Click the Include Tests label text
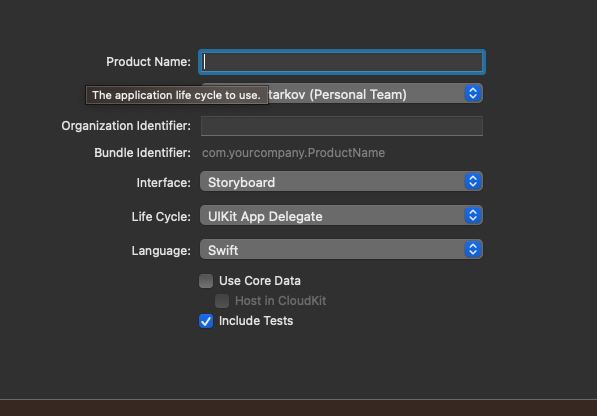 pyautogui.click(x=256, y=321)
